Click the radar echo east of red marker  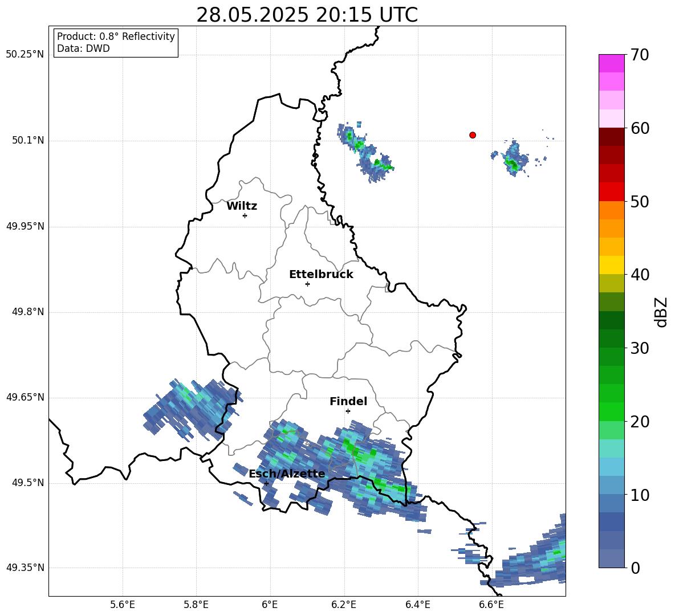[x=514, y=160]
